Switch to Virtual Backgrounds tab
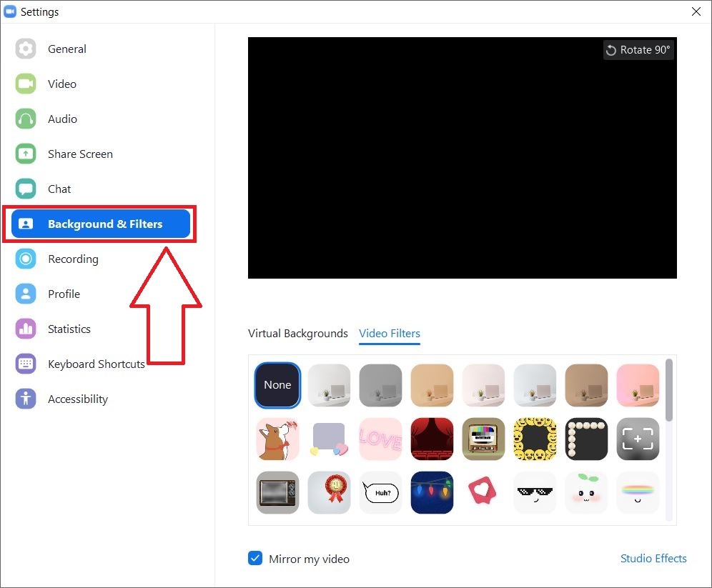This screenshot has width=712, height=588. [x=297, y=333]
